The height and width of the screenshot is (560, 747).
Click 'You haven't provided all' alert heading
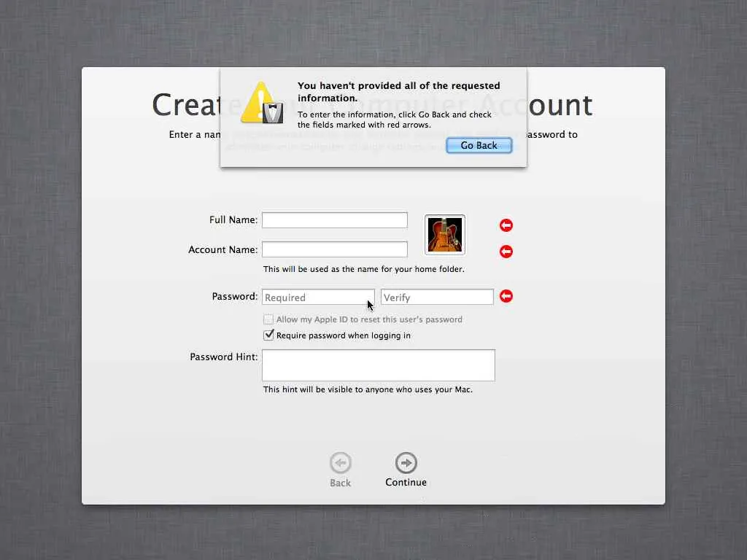click(399, 92)
